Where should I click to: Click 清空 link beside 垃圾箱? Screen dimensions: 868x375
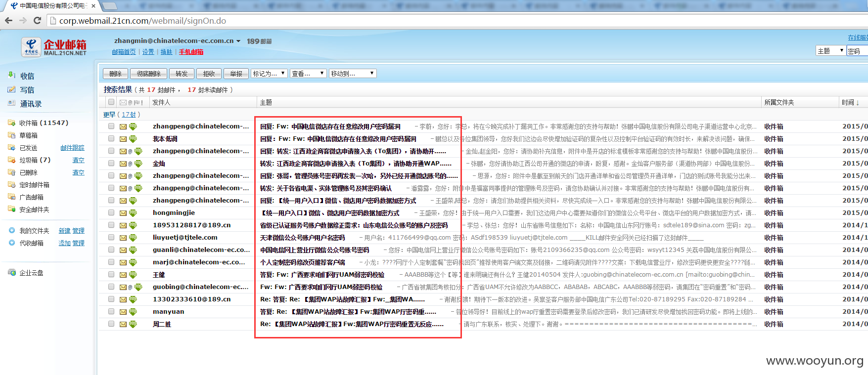79,160
